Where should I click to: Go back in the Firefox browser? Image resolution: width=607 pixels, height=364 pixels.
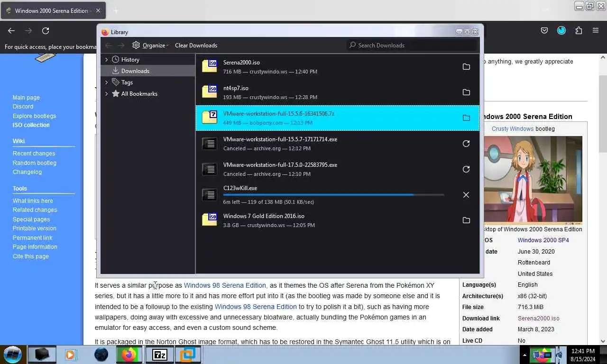pos(11,31)
